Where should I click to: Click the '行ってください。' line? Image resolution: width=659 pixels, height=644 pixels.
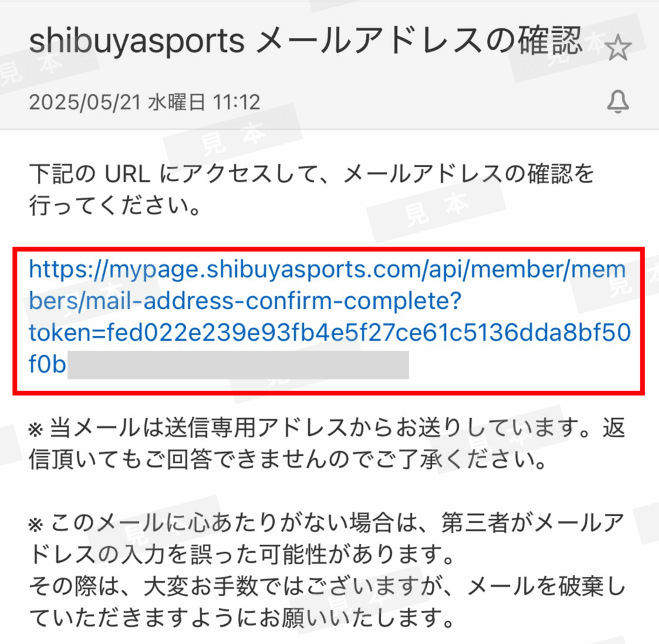click(x=115, y=205)
